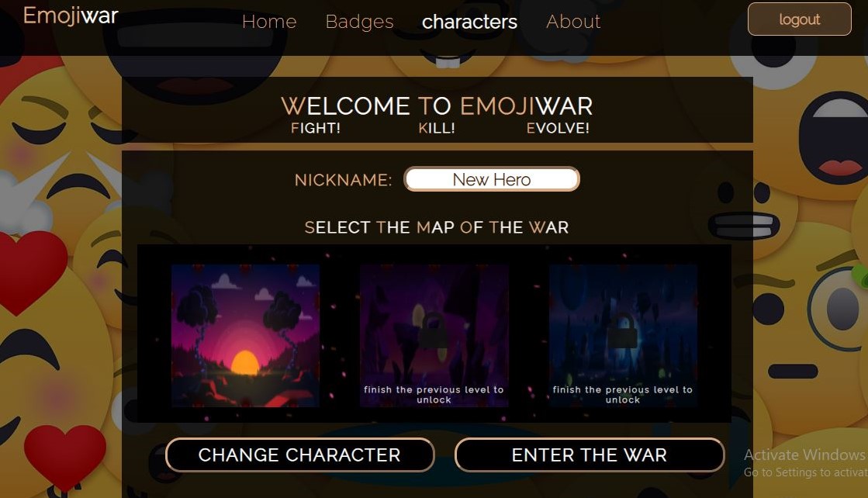Click the SELECT THE MAP OF THE WAR label
Image resolution: width=868 pixels, height=498 pixels.
[437, 227]
